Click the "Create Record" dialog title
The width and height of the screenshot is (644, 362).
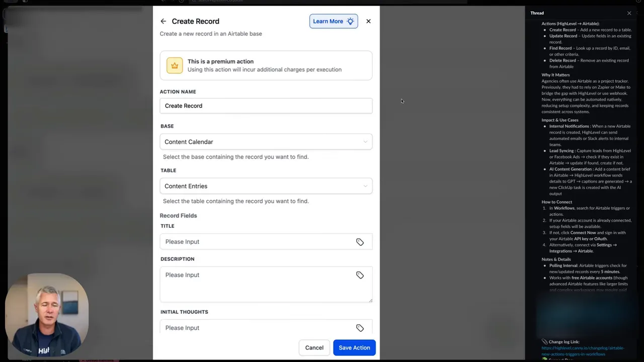click(x=195, y=21)
